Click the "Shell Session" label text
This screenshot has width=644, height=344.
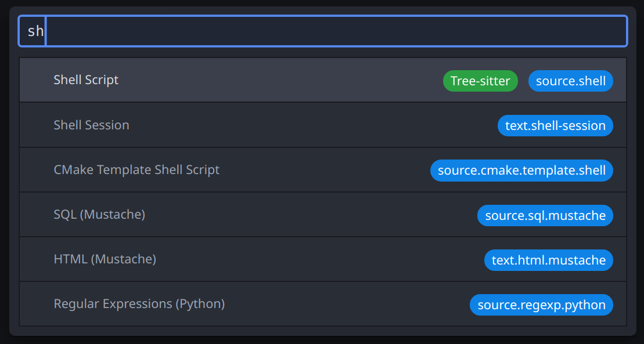[91, 125]
